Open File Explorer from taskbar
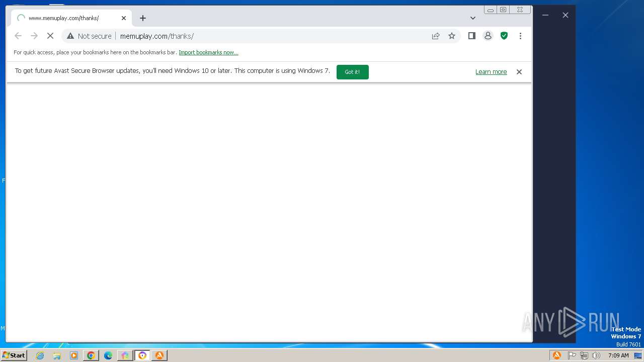Screen dimensions: 644x362 (57, 355)
